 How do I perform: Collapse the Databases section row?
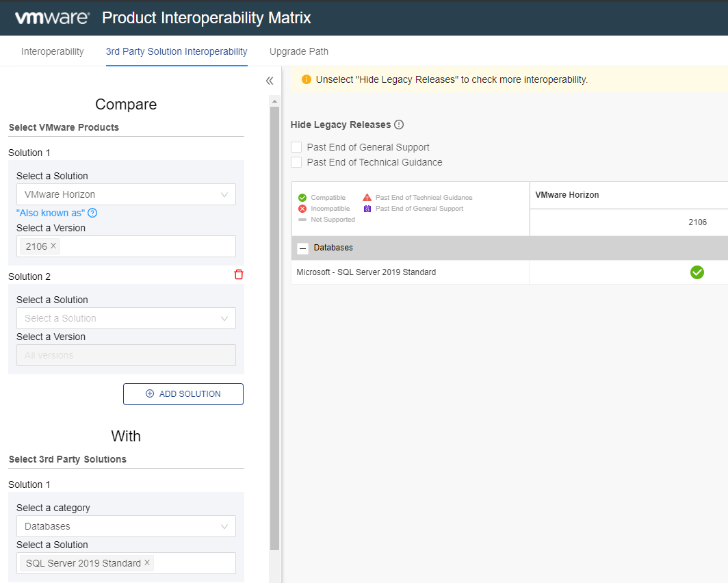click(303, 248)
